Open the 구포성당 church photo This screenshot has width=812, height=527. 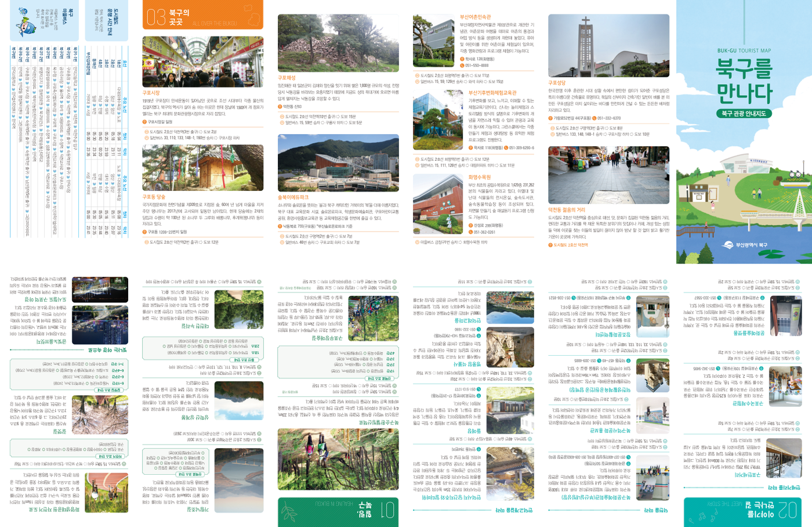(608, 46)
